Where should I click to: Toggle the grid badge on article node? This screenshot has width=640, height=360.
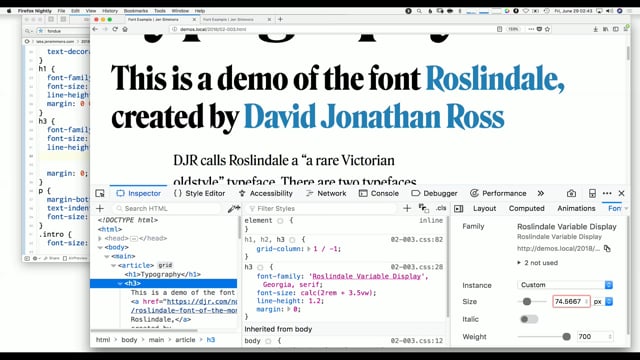pos(165,265)
